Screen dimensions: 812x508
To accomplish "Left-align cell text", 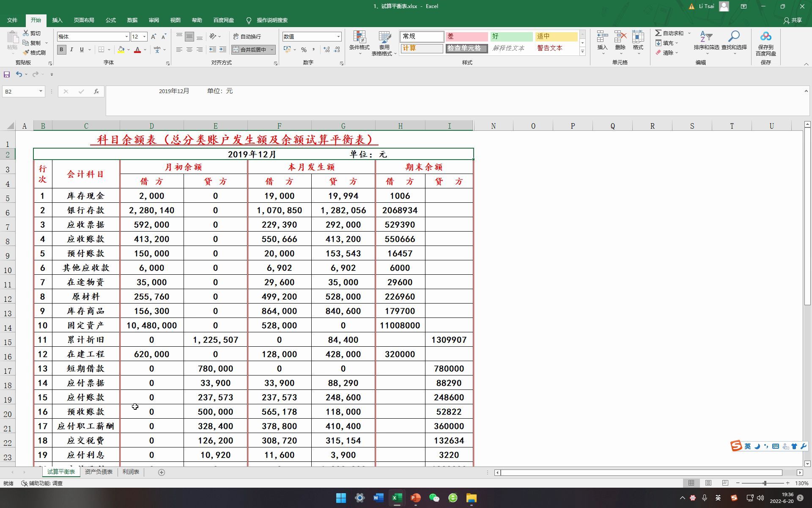I will pyautogui.click(x=179, y=50).
